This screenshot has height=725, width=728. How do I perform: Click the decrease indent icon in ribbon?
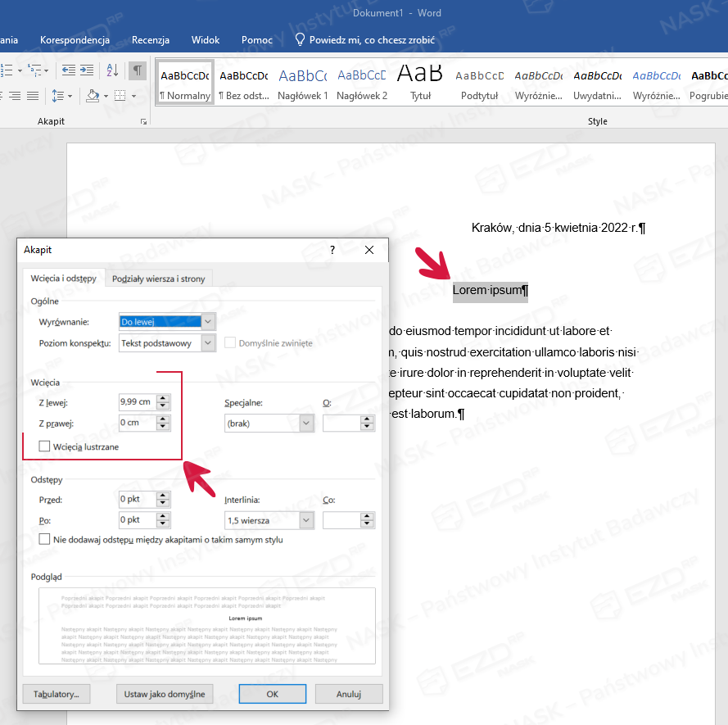coord(67,70)
